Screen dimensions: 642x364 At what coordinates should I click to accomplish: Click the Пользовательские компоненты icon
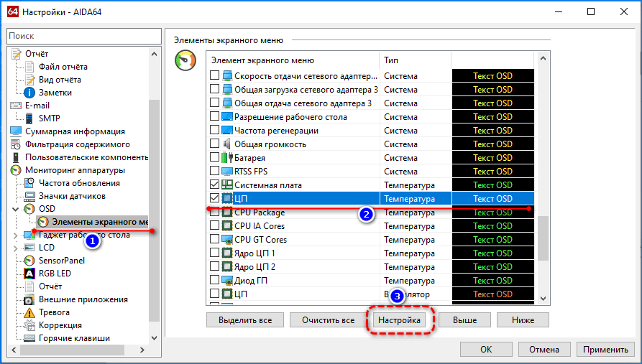coord(16,157)
